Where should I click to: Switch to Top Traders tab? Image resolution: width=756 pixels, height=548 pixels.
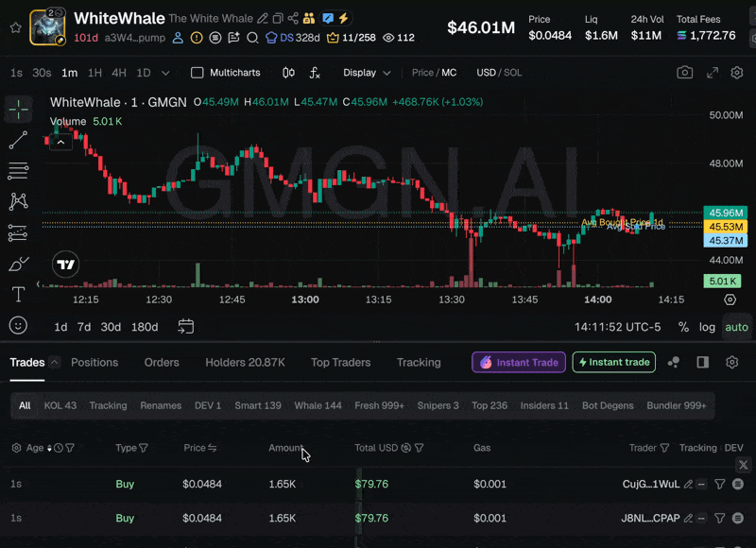point(340,363)
